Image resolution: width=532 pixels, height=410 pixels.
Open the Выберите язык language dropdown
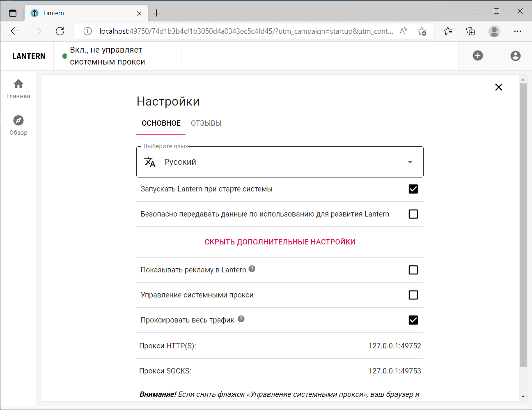tap(280, 162)
